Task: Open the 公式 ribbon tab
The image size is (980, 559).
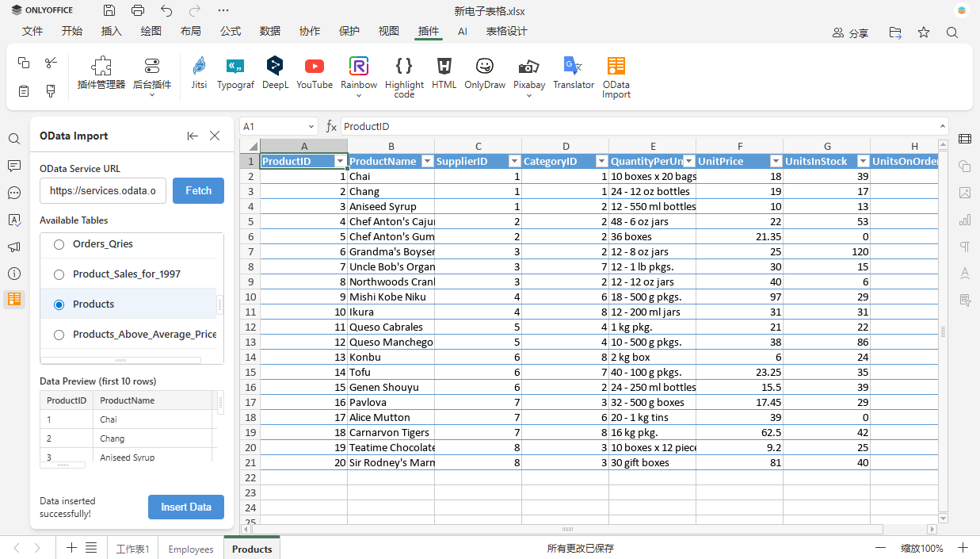Action: pos(231,31)
